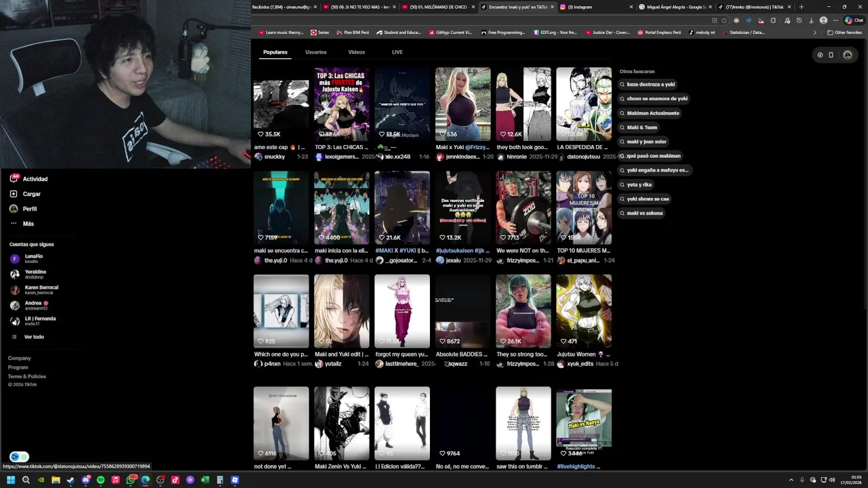The image size is (868, 488).
Task: Open Excel from the taskbar
Action: click(205, 480)
